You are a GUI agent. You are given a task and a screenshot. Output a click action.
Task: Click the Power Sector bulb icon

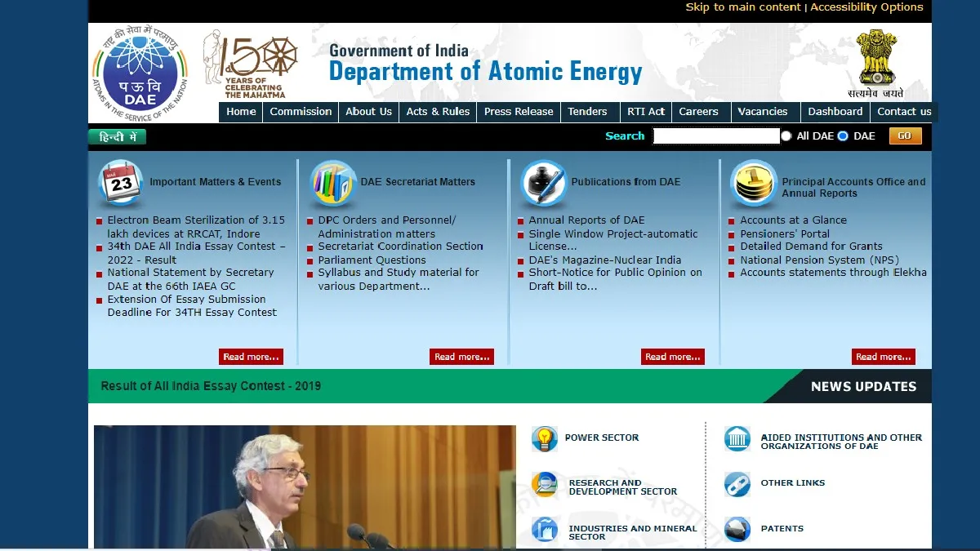coord(544,438)
